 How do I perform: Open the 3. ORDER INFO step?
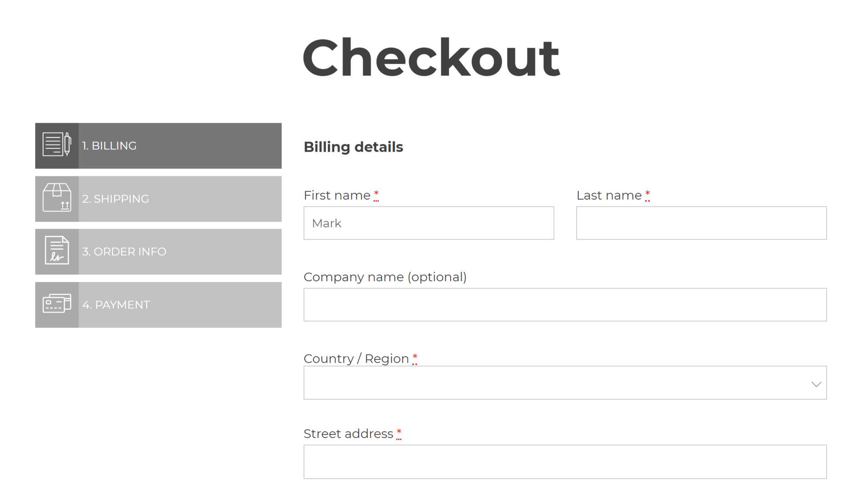click(180, 251)
